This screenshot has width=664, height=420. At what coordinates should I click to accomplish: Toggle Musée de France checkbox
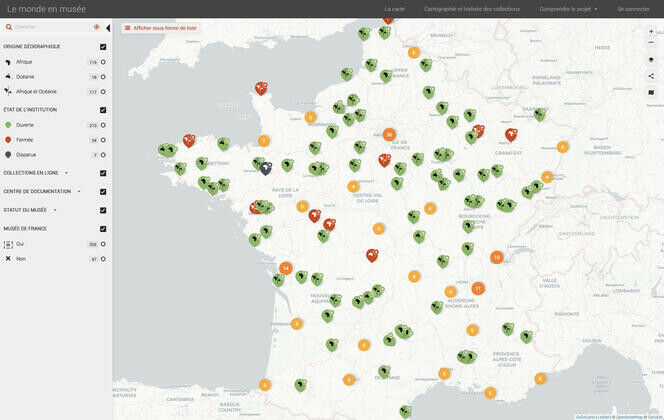point(103,228)
